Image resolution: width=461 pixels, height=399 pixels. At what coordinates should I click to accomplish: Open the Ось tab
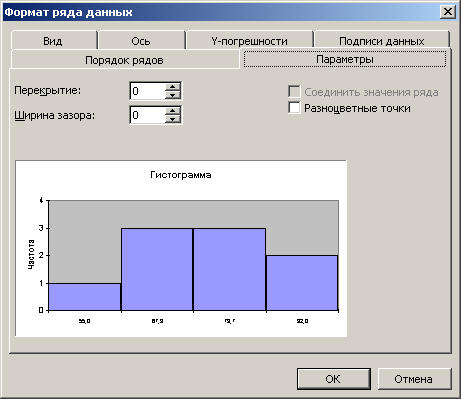[x=141, y=41]
